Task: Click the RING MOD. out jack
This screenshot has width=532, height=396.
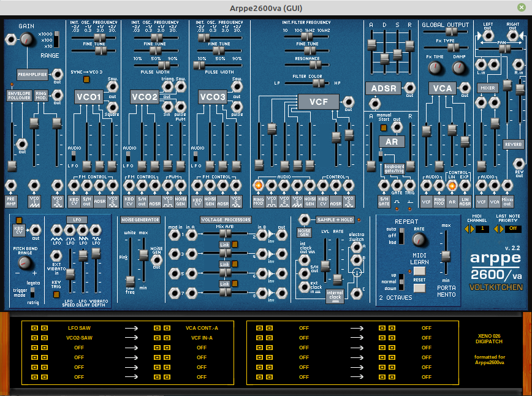Action: pos(57,95)
